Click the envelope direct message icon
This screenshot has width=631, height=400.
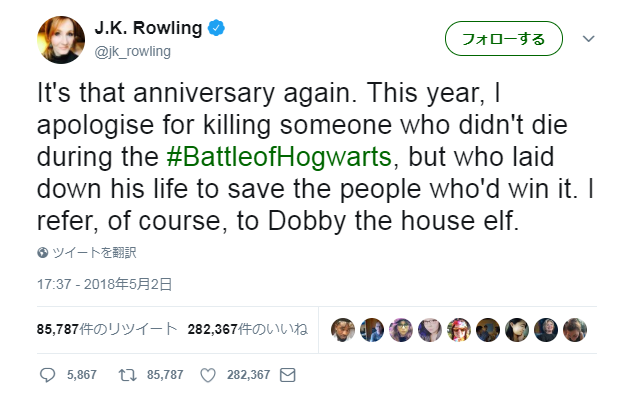(x=288, y=375)
